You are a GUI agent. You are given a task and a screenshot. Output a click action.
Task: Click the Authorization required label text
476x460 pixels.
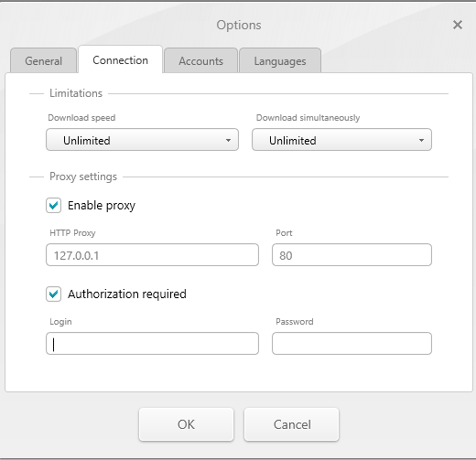(127, 294)
